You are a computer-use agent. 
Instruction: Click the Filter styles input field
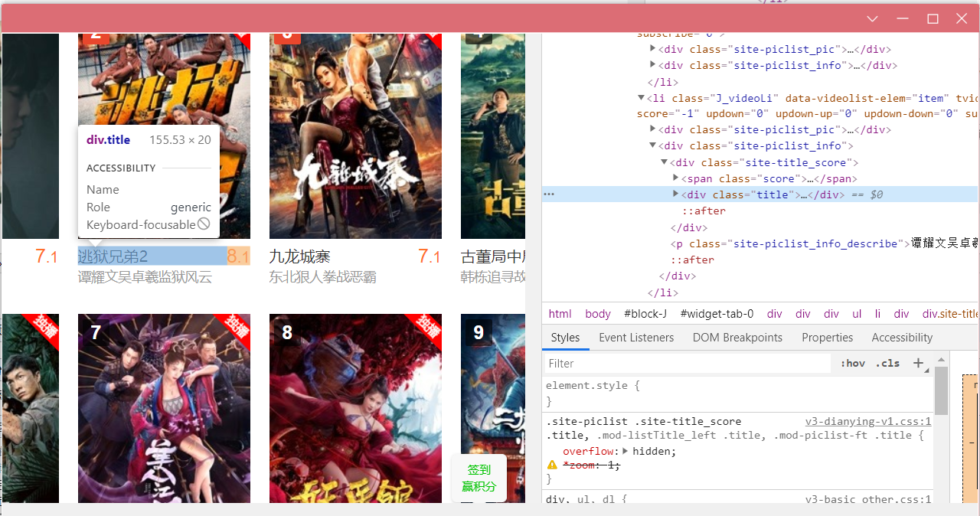click(x=688, y=364)
